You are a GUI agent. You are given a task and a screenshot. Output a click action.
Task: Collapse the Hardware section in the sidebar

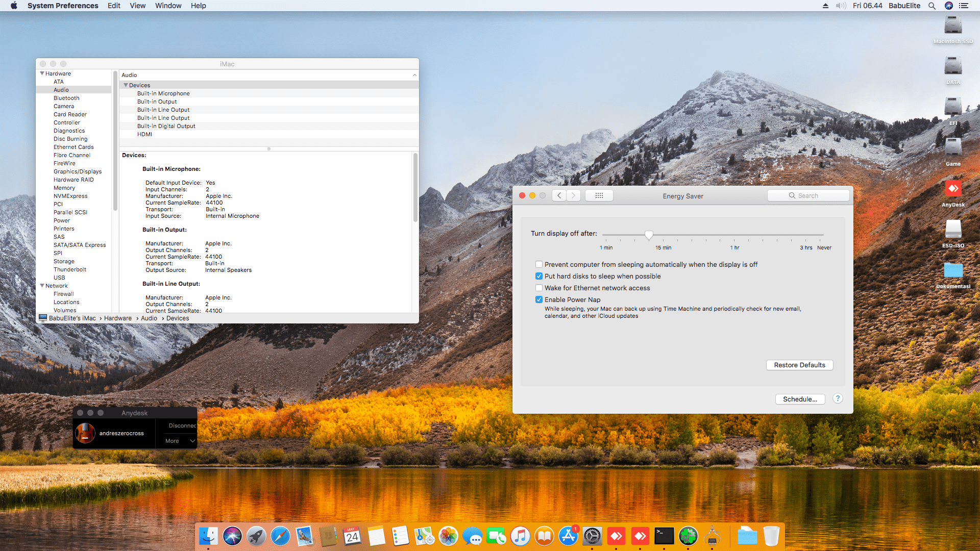[x=42, y=73]
